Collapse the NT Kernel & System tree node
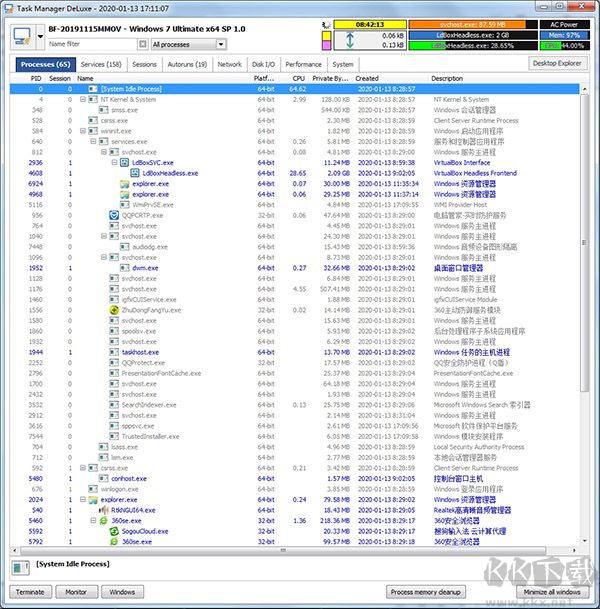Screen dimensions: 600x609 (83, 99)
